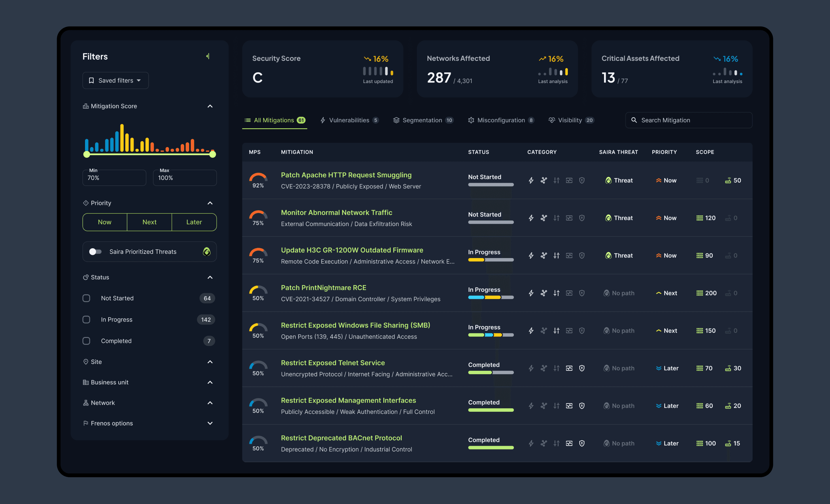Open Restrict Deprecated BACnet Protocol link

341,438
